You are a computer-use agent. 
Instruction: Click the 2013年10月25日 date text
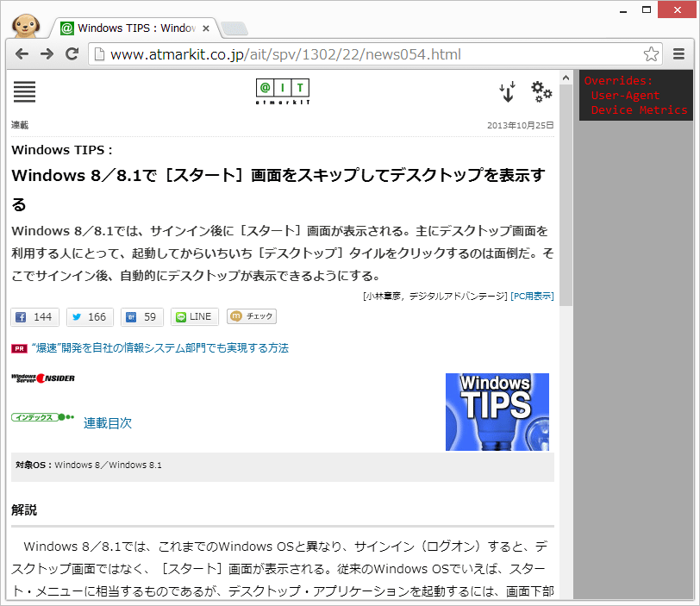pyautogui.click(x=520, y=125)
